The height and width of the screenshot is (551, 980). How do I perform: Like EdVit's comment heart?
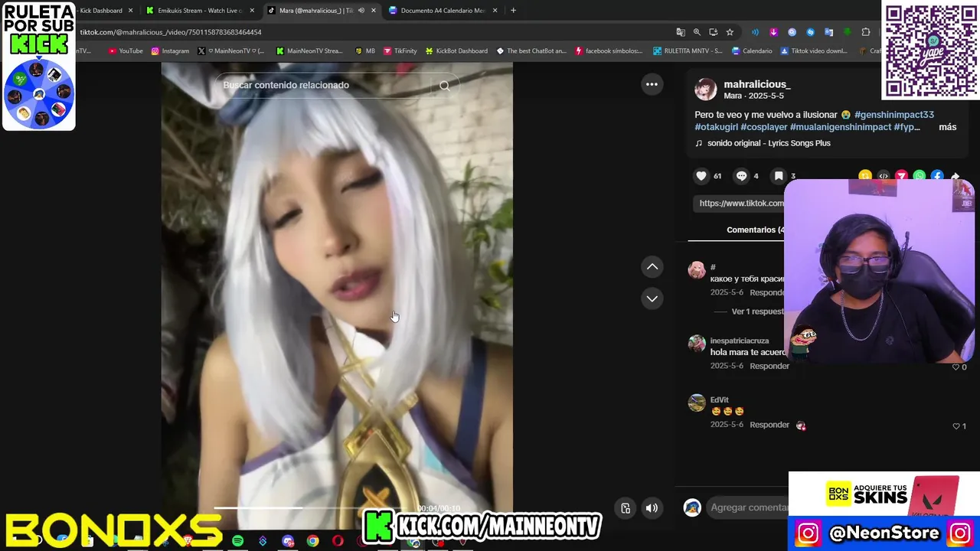coord(956,426)
